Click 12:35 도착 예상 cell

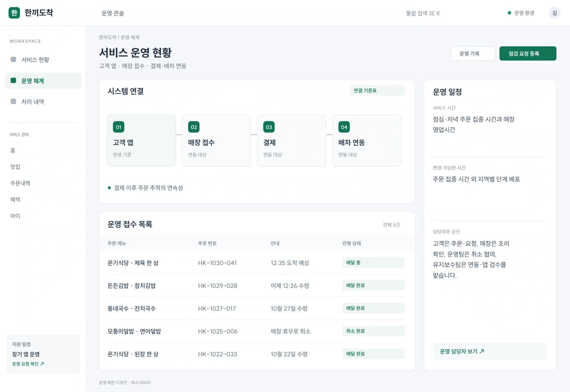pyautogui.click(x=290, y=263)
